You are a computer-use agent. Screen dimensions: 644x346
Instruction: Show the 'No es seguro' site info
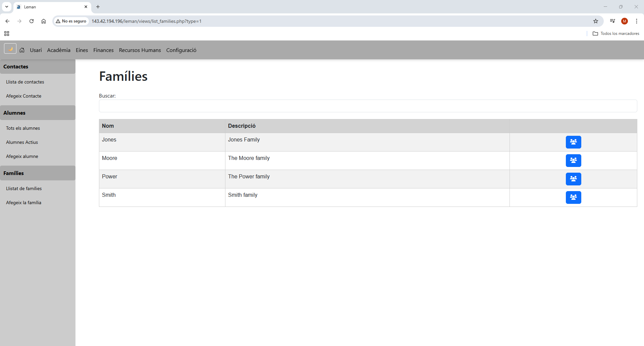(x=71, y=21)
